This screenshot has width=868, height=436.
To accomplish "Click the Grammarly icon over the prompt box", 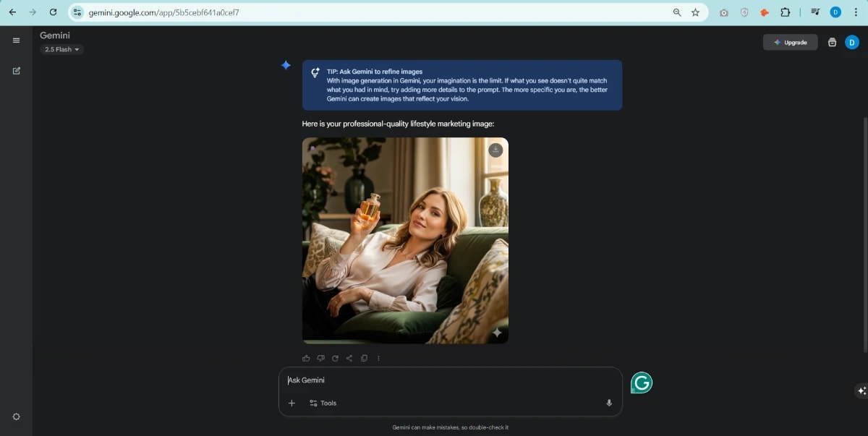I will point(641,382).
